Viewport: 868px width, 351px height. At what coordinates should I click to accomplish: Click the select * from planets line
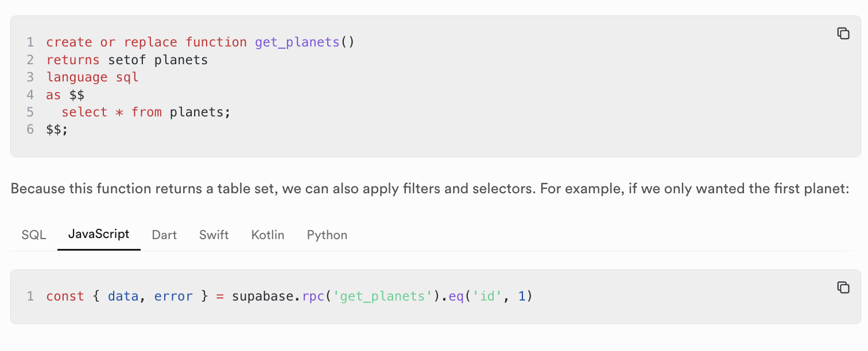pyautogui.click(x=146, y=112)
